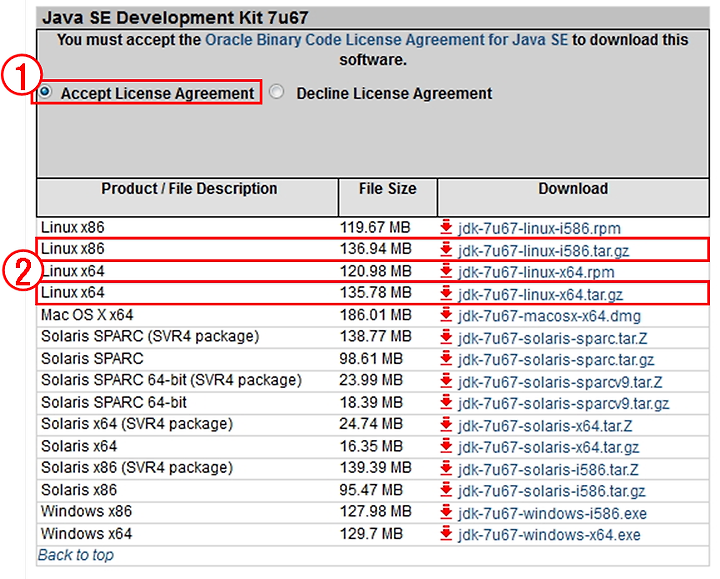Open jdk-7u67-solaris-i586.tar.gz download link
This screenshot has width=720, height=579.
pyautogui.click(x=551, y=491)
